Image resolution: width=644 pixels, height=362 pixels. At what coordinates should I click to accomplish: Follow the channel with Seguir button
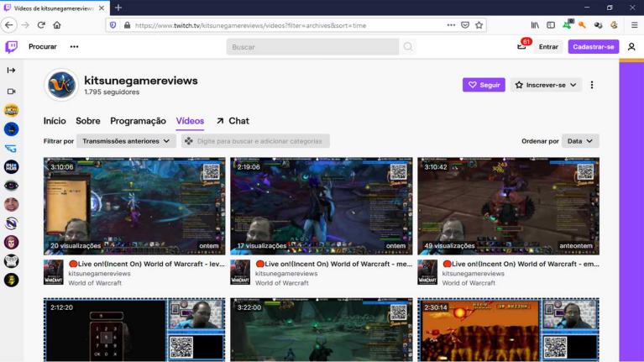[484, 85]
